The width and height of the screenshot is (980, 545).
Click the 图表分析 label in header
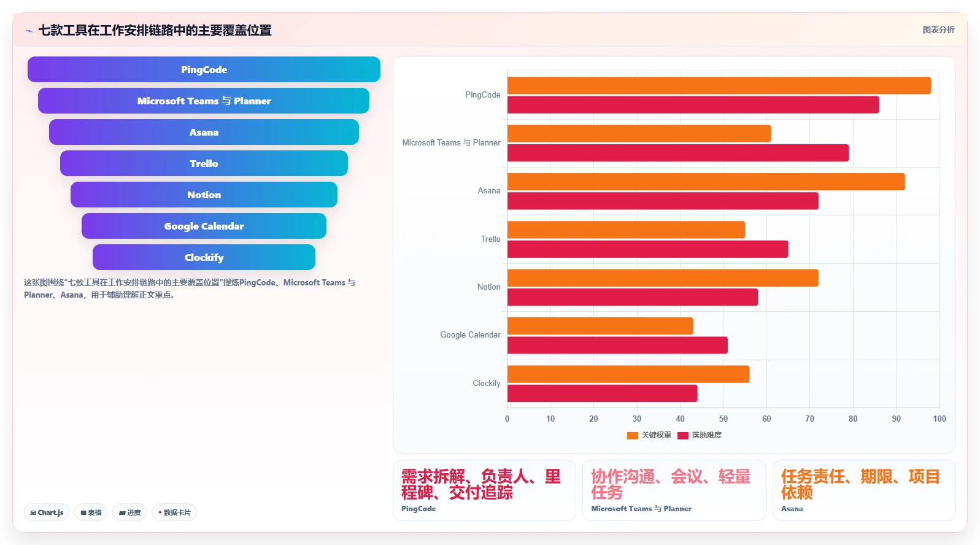point(938,29)
